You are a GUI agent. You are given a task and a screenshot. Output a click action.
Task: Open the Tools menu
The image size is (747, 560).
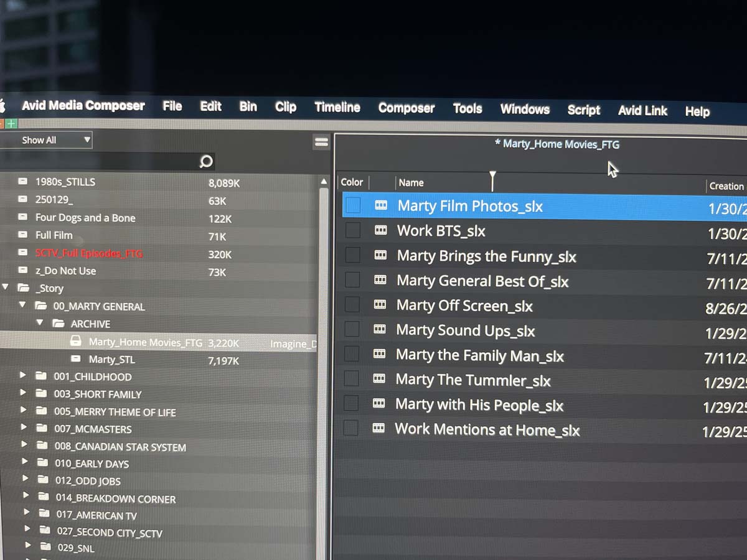click(467, 109)
